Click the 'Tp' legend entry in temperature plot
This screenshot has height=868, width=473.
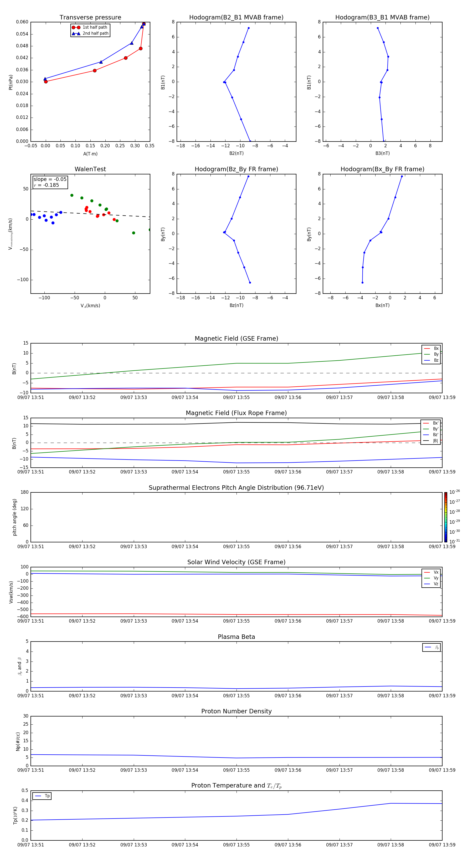tap(42, 796)
